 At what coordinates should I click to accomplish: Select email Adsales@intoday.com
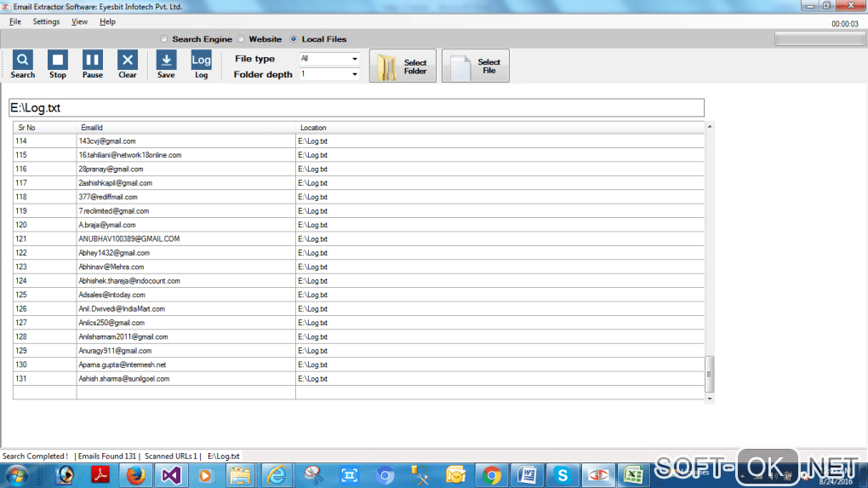tap(111, 295)
